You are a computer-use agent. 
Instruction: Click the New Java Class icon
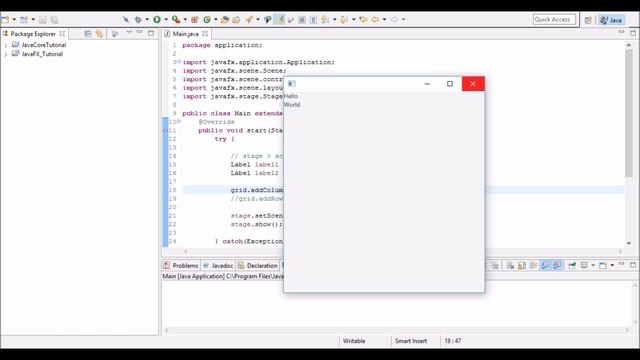tap(207, 19)
